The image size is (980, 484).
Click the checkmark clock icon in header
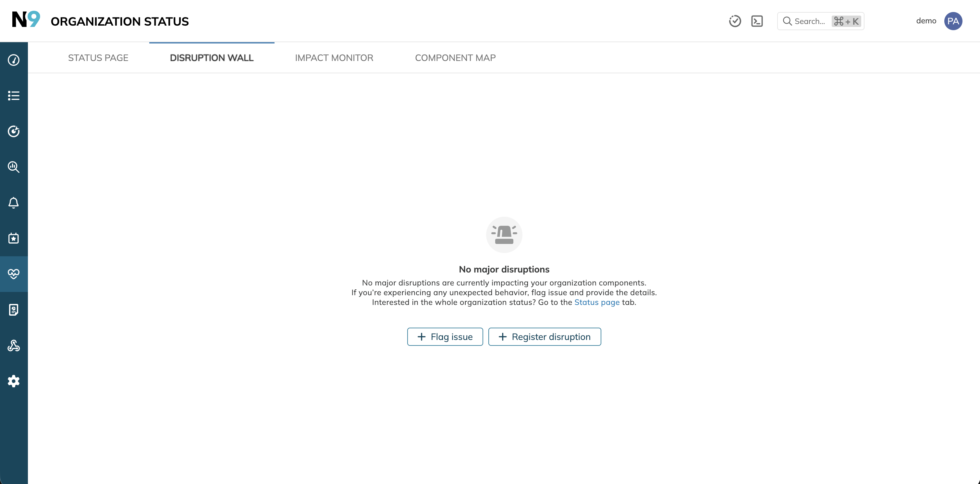click(x=735, y=21)
